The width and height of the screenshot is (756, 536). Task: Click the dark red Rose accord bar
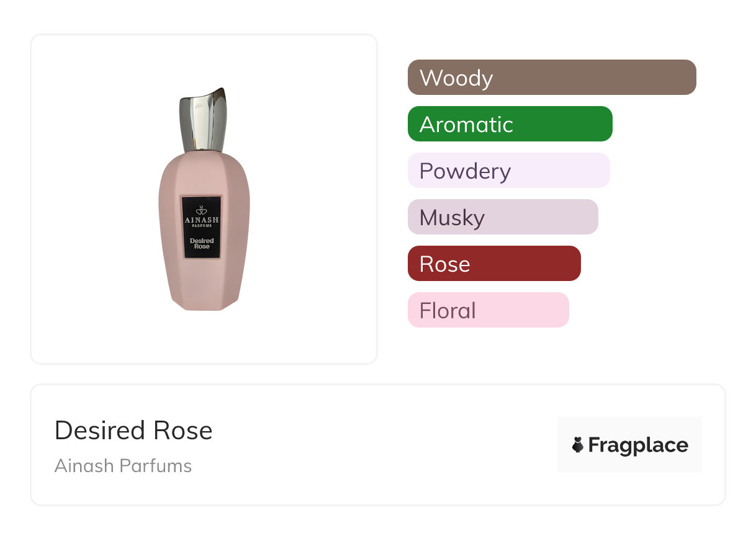[x=493, y=264]
